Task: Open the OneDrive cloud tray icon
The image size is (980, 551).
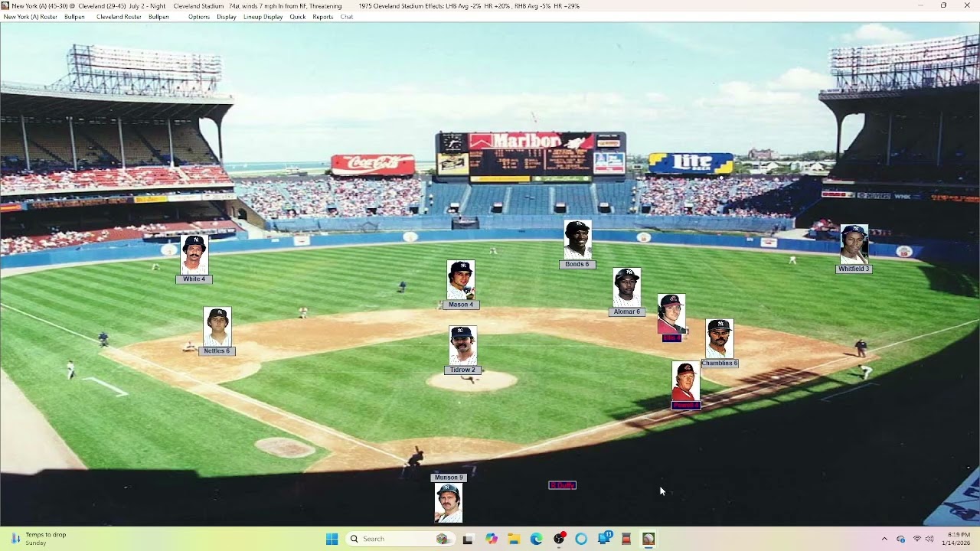Action: (x=900, y=539)
